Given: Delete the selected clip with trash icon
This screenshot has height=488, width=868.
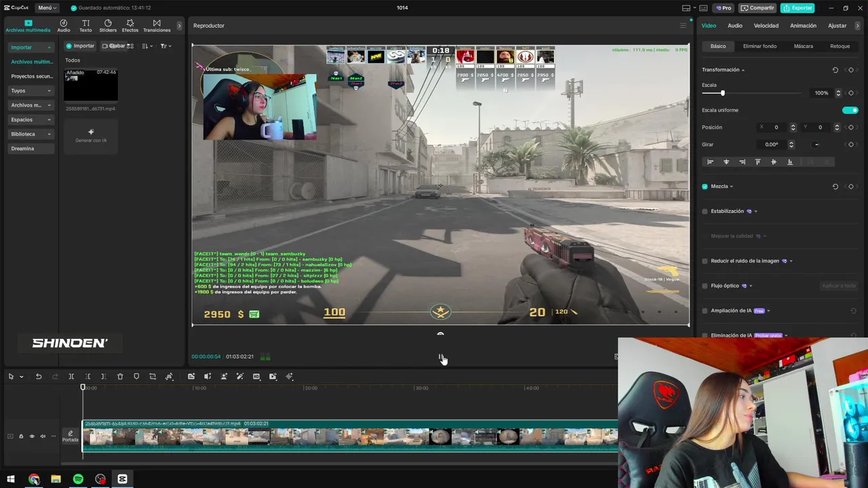Looking at the screenshot, I should (x=120, y=376).
